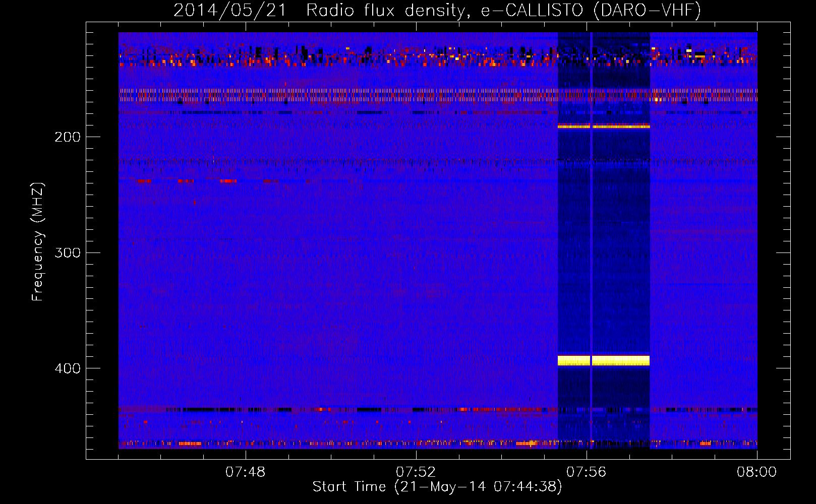The width and height of the screenshot is (816, 504).
Task: Click the "Start Time (21-May-14 07:44:38)" label
Action: 437,487
